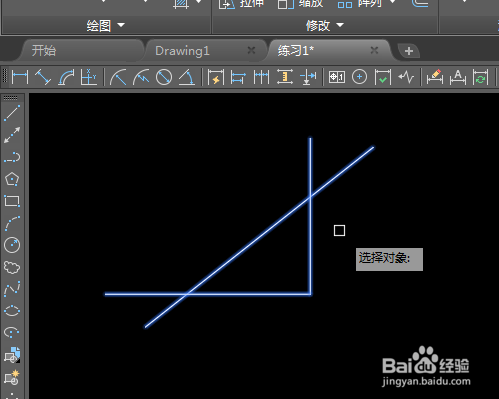Open the hatch tool dropdown arrow
Viewport: 499px width, 399px height.
(199, 3)
